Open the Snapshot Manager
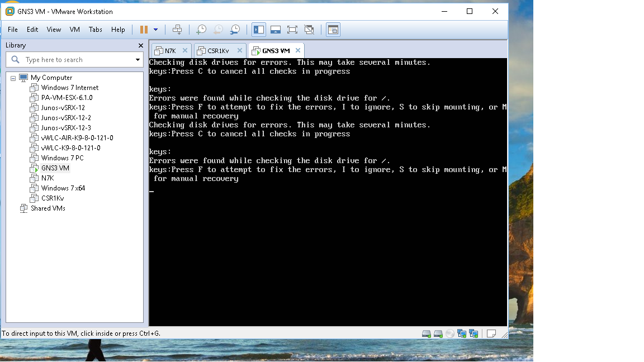This screenshot has height=362, width=644. (235, 29)
